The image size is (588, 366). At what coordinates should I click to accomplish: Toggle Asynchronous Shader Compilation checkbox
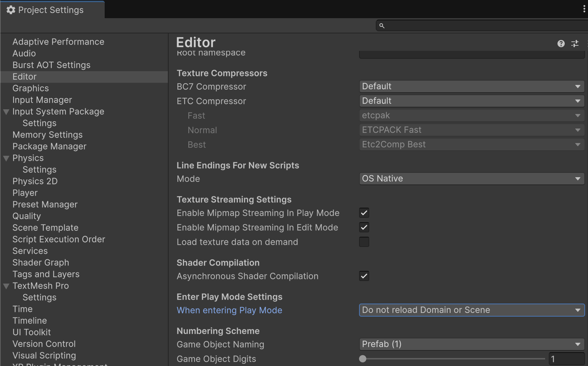pyautogui.click(x=364, y=276)
